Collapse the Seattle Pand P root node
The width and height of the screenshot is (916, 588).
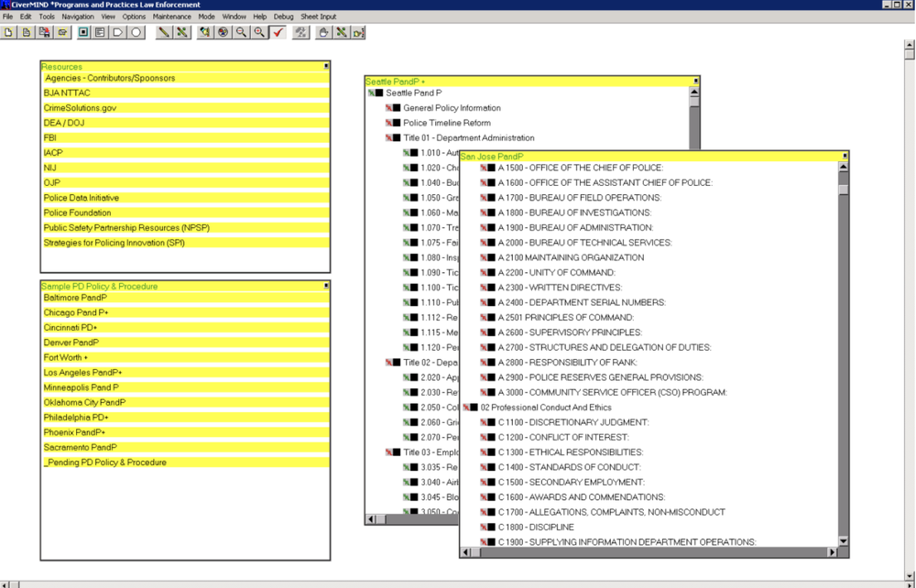(371, 93)
